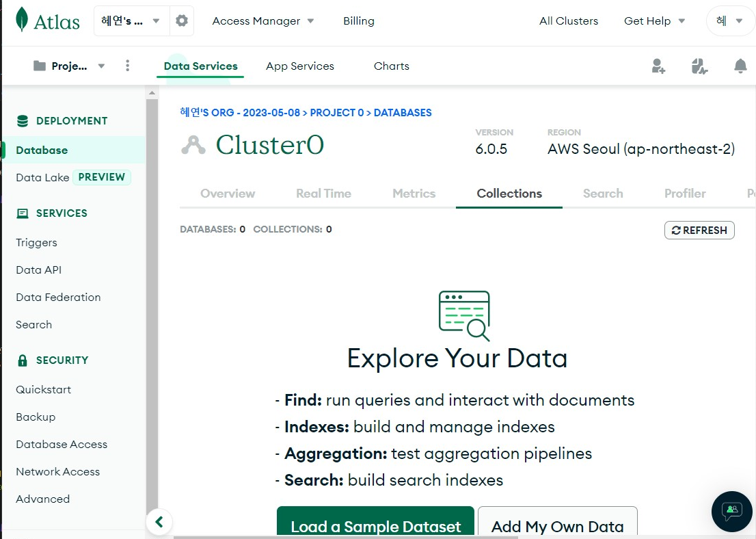
Task: Select the Collections tab
Action: (509, 194)
